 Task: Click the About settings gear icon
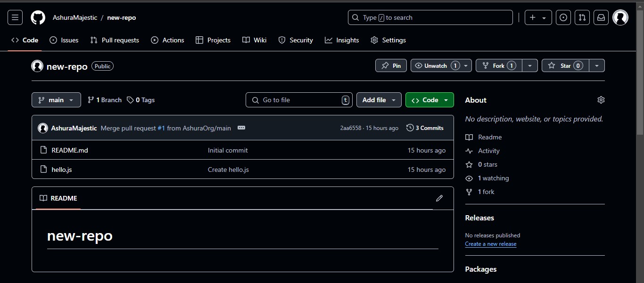601,100
